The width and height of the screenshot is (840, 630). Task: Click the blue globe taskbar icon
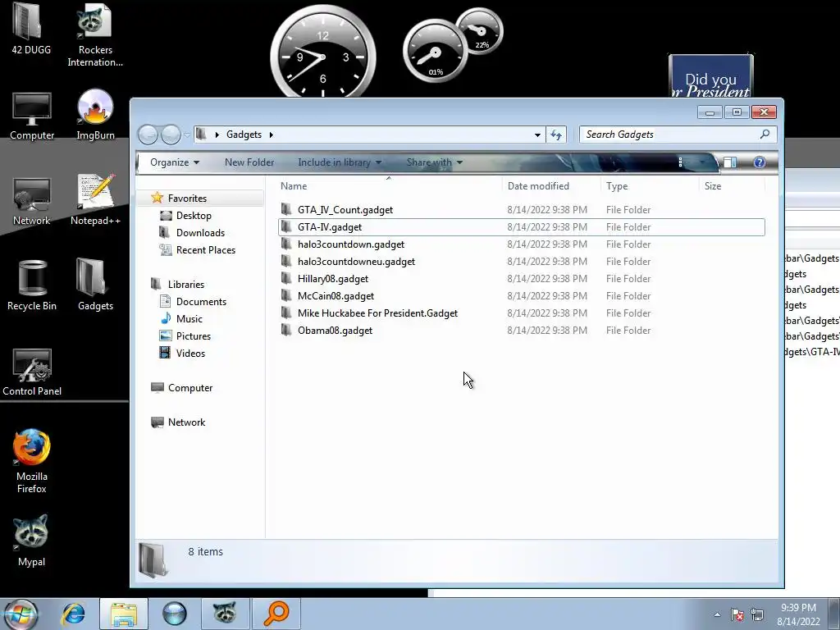175,614
